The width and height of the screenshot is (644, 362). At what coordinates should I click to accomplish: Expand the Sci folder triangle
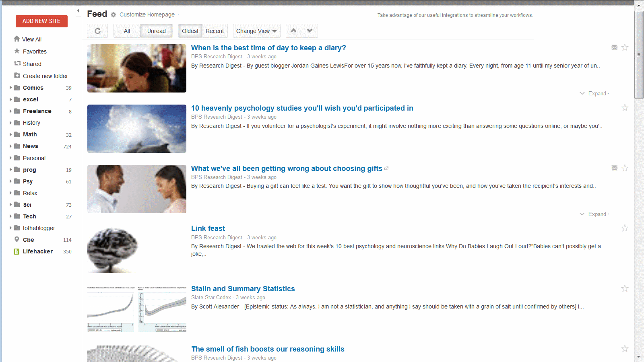point(10,204)
